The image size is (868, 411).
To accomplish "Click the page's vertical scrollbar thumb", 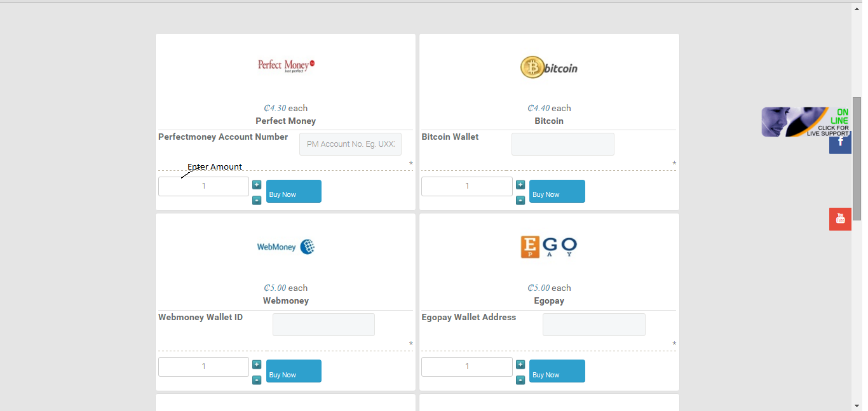I will (x=857, y=159).
